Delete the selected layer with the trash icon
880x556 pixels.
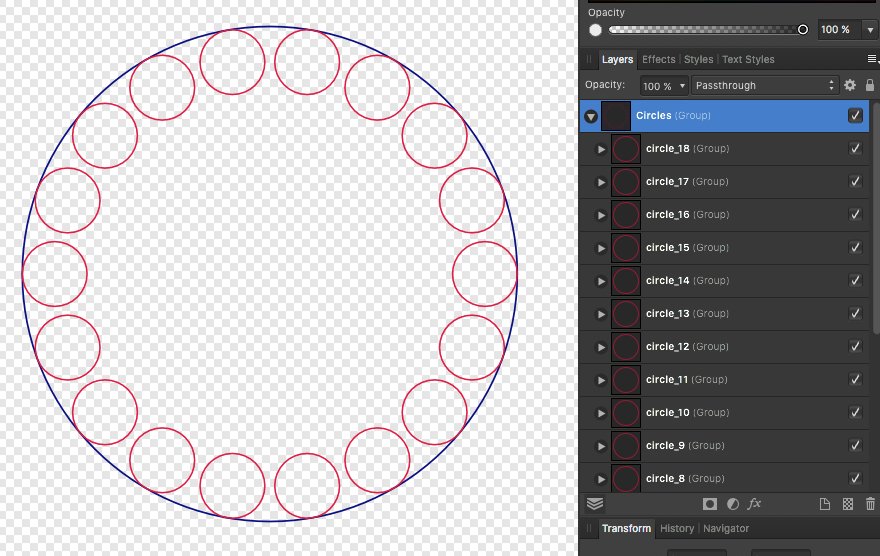click(x=870, y=504)
